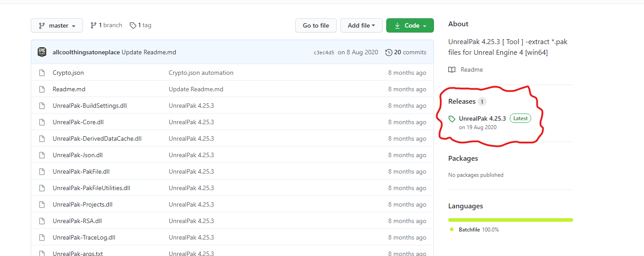Open allcoolthingsatoneplace user profile
The height and width of the screenshot is (256, 644).
tap(86, 52)
